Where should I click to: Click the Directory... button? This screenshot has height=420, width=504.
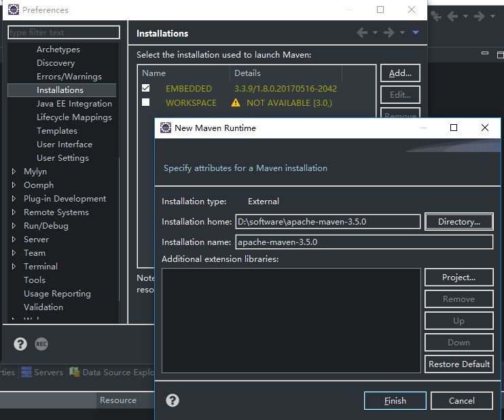point(459,222)
